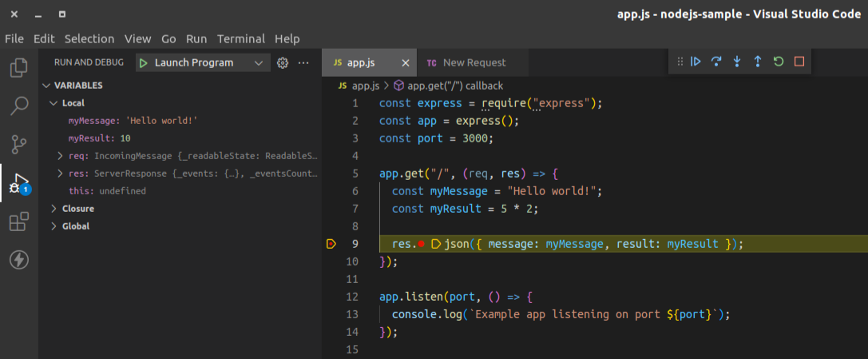Select the 'this: undefined' variable row
The image size is (868, 359).
point(180,191)
